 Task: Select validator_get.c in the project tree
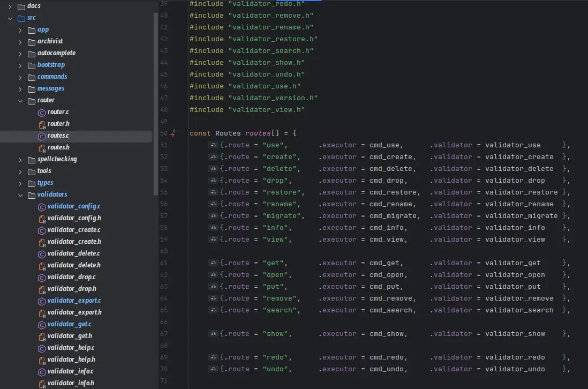tap(69, 324)
